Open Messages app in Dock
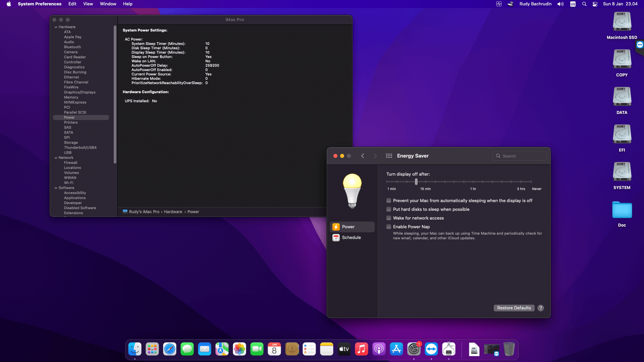The image size is (644, 362). pos(187,349)
